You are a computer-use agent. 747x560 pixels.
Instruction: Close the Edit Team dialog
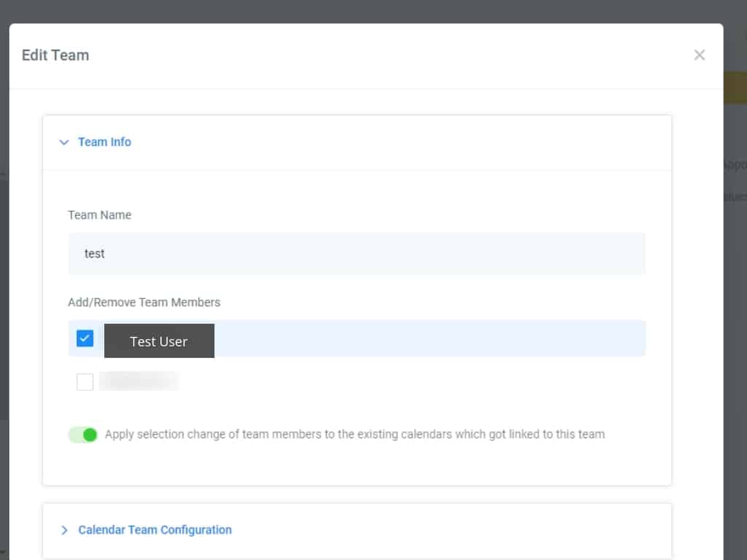[x=699, y=55]
